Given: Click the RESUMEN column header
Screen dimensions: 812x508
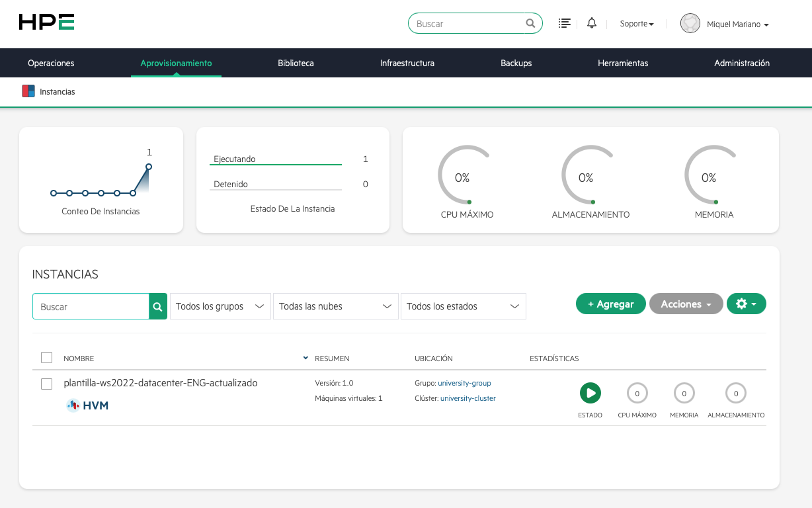Looking at the screenshot, I should [x=332, y=359].
